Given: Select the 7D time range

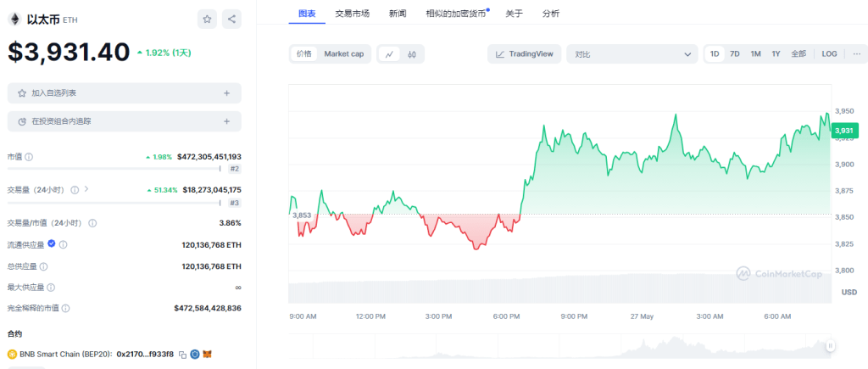Looking at the screenshot, I should 735,53.
